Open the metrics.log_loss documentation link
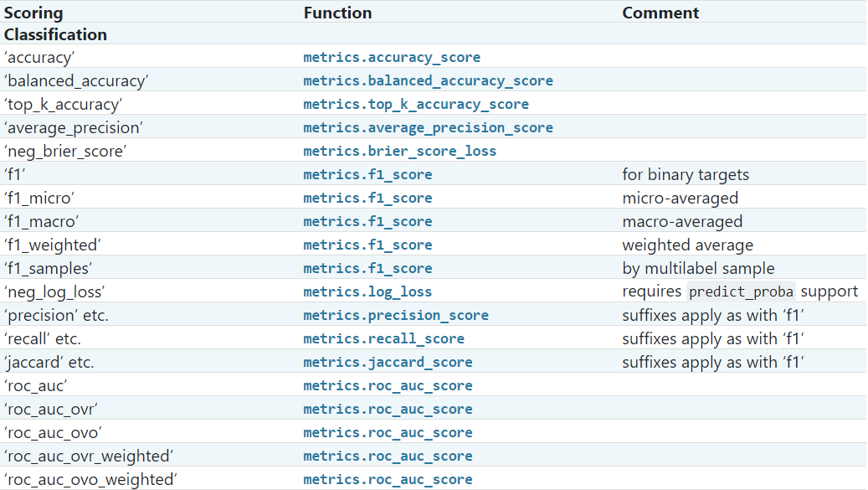 [x=367, y=291]
